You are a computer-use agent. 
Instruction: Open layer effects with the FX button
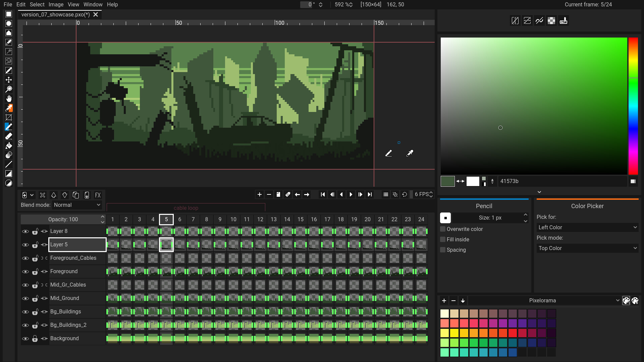[x=98, y=195]
